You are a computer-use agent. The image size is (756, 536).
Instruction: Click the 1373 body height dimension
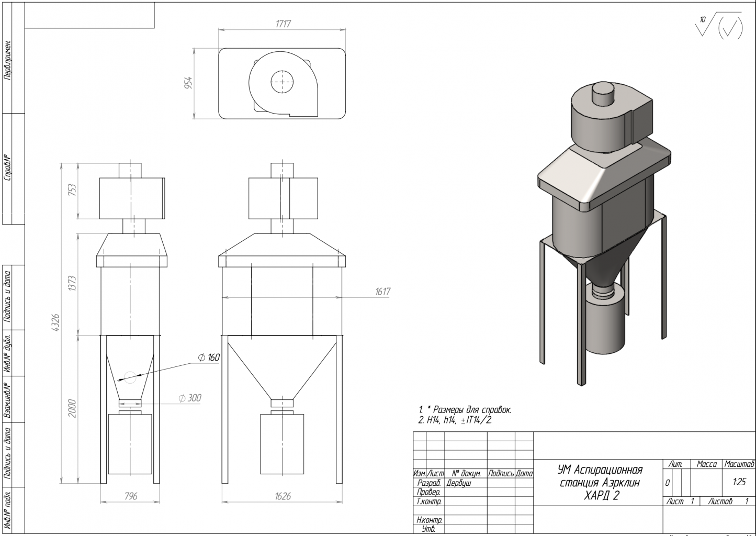[x=72, y=284]
